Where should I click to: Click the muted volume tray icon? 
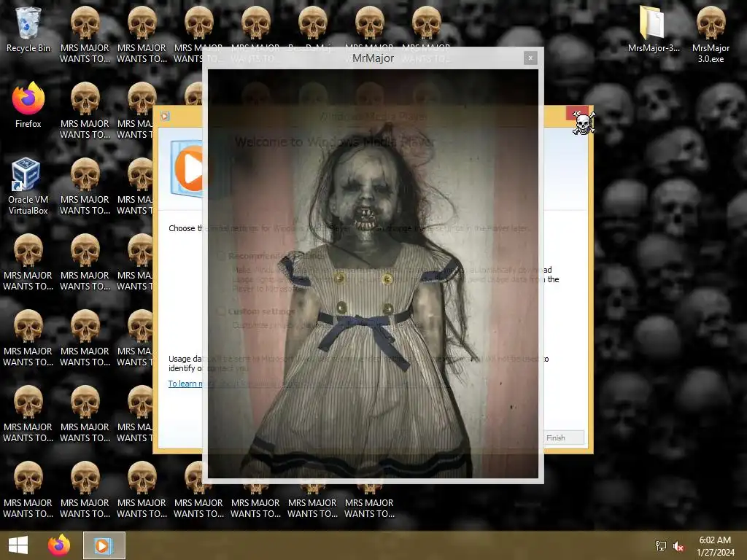click(x=678, y=545)
